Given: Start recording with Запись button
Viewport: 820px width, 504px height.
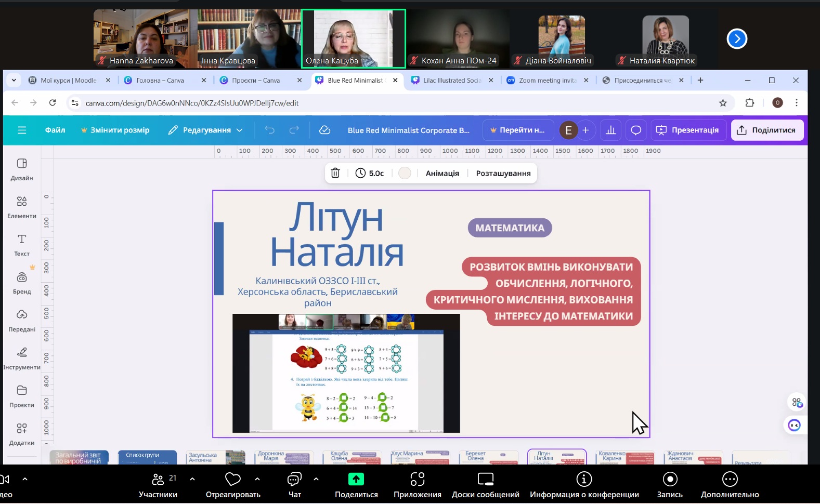Looking at the screenshot, I should pos(670,484).
